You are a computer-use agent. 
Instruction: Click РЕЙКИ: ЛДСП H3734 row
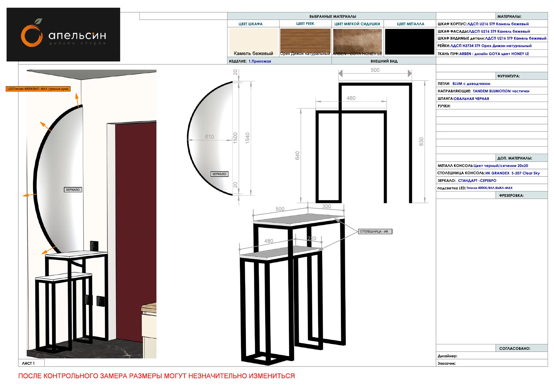tap(492, 46)
